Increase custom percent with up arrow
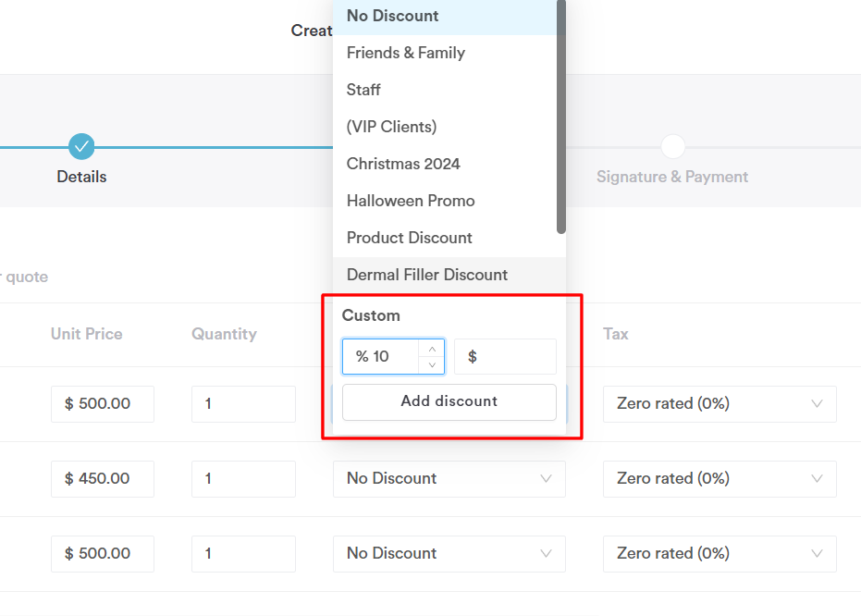Image resolution: width=861 pixels, height=616 pixels. point(432,350)
